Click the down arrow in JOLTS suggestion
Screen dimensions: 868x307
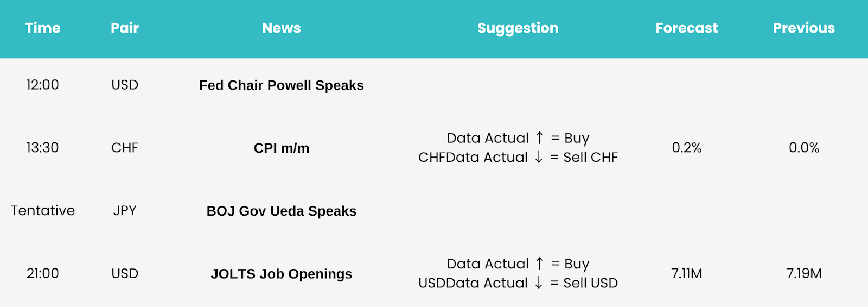coord(539,283)
